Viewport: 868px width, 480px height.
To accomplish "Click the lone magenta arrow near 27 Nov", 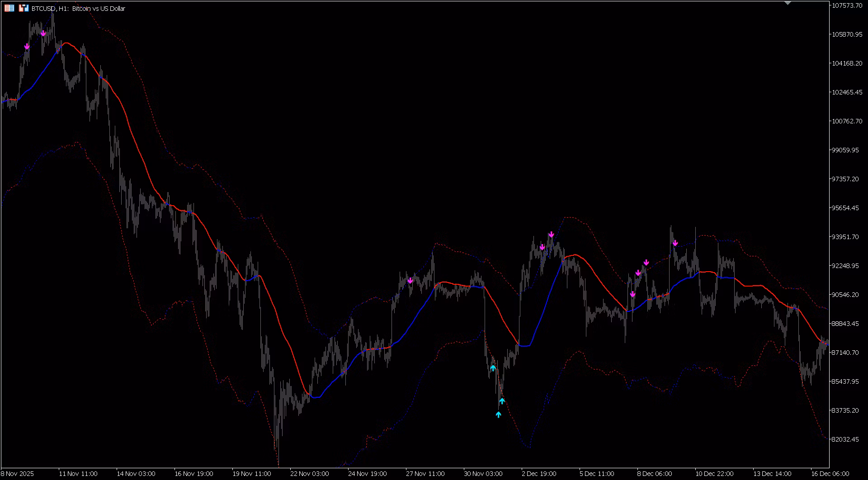I will [x=410, y=281].
